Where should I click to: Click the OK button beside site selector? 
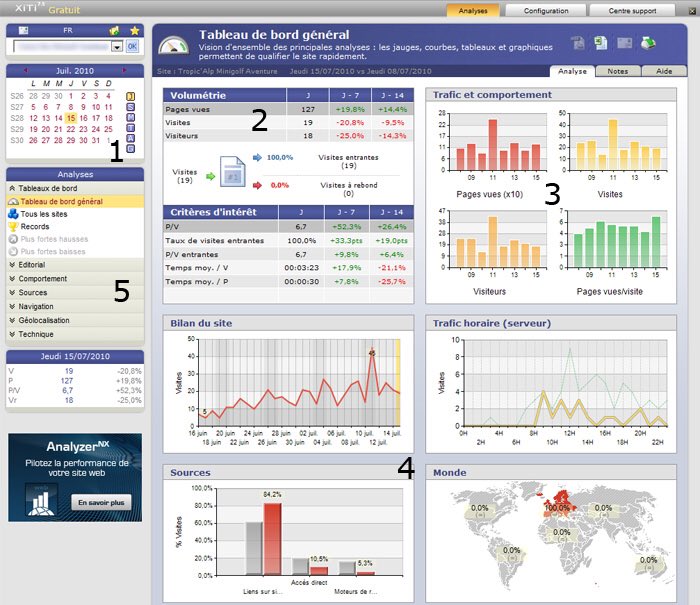pos(132,46)
